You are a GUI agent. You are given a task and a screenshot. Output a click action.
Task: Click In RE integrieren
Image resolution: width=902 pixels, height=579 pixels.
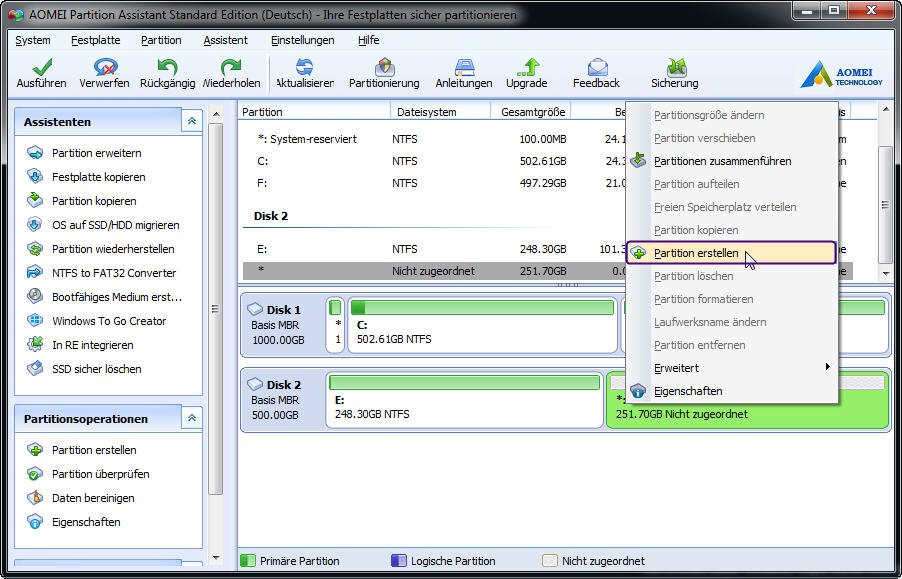point(81,345)
